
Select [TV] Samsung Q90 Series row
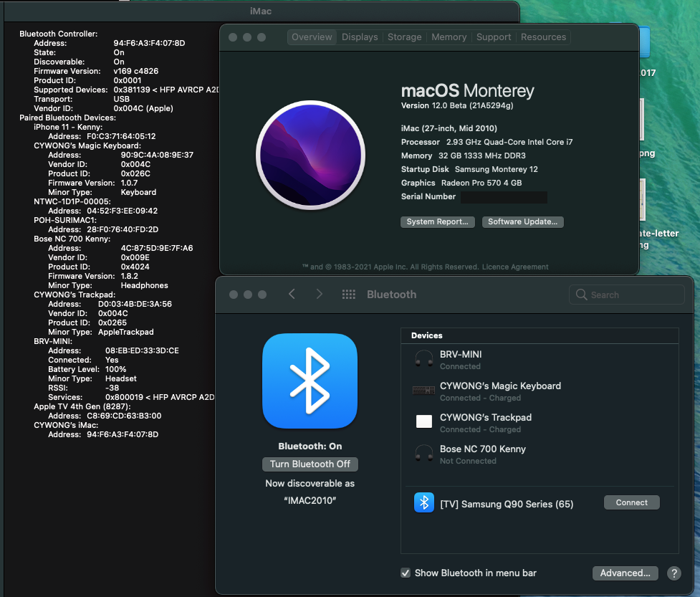coord(540,503)
